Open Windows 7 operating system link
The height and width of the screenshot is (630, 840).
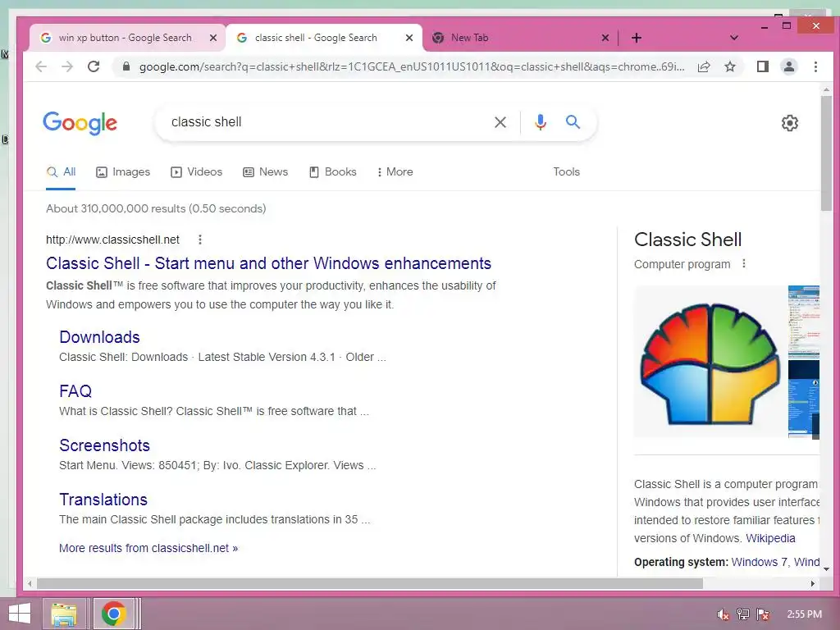759,562
